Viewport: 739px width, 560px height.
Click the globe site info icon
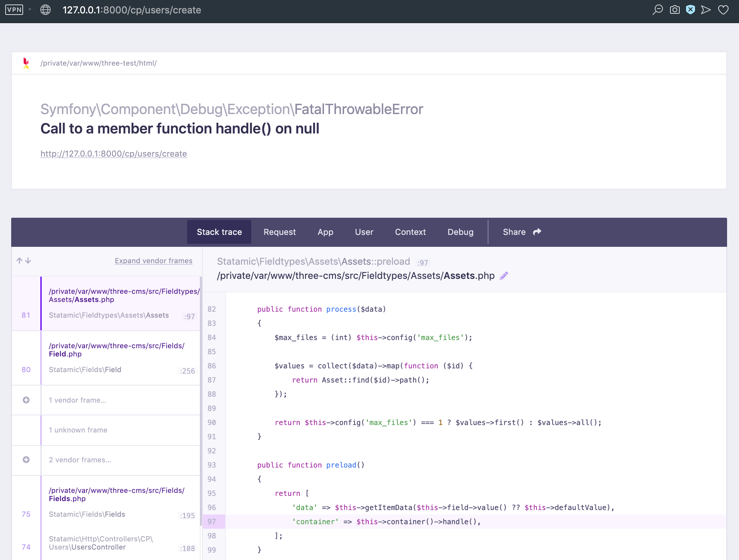coord(45,10)
